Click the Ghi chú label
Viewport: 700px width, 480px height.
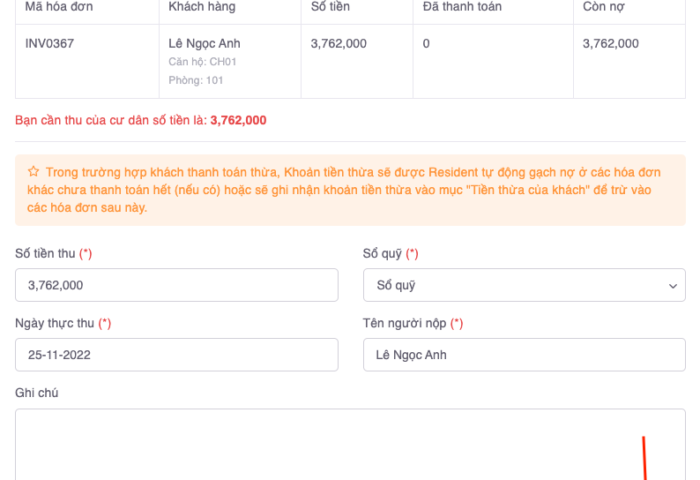37,393
